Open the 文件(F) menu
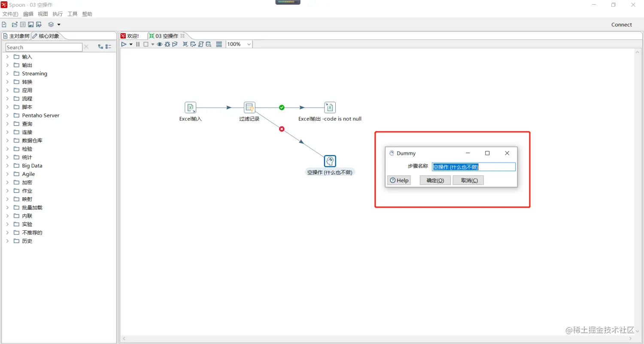Screen dimensions: 644x344 10,14
